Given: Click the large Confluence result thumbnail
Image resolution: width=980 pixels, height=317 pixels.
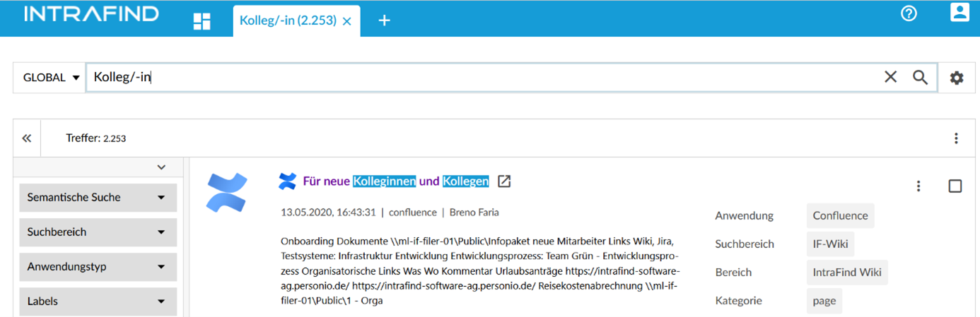Looking at the screenshot, I should 227,192.
